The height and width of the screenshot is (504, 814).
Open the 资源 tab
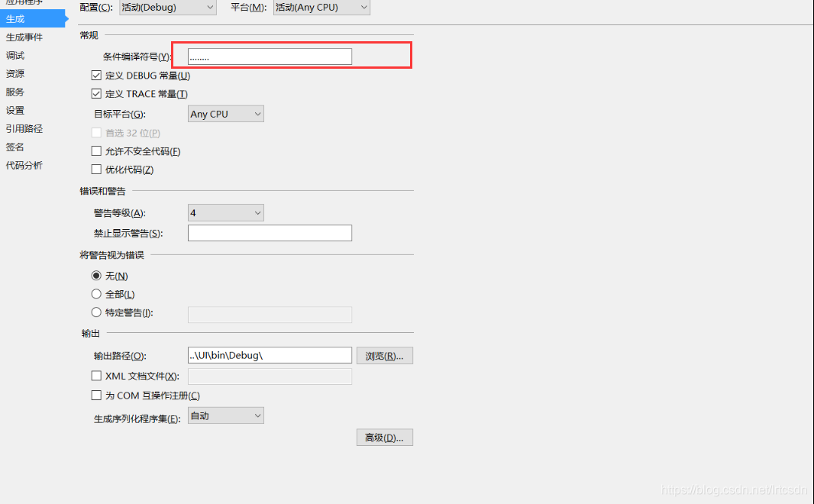coord(15,74)
